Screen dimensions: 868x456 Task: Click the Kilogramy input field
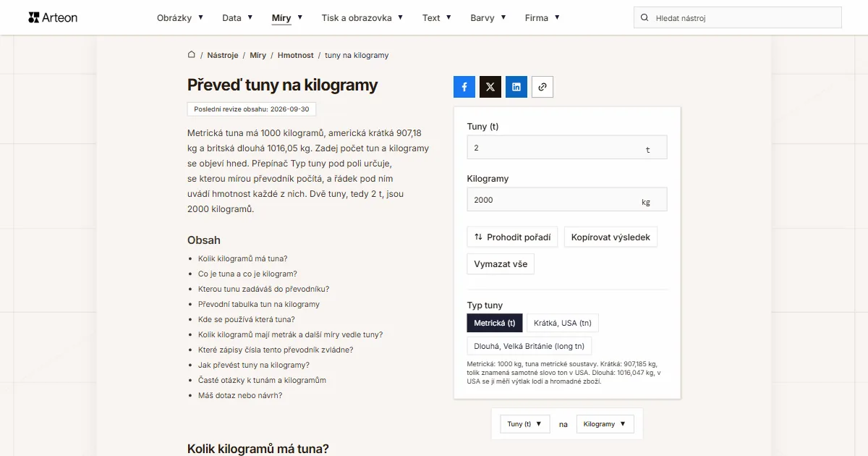pyautogui.click(x=567, y=200)
